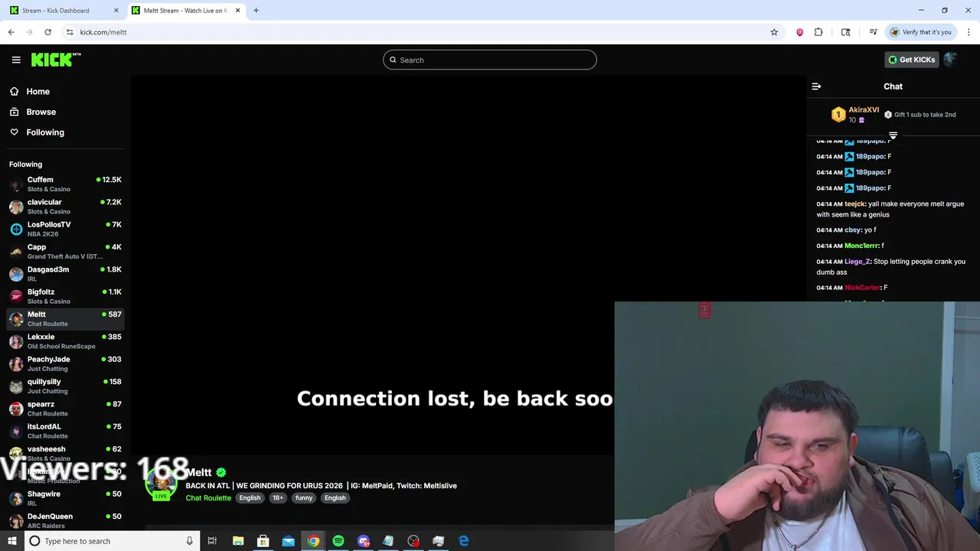The image size is (980, 551).
Task: Click the Get KICKs button
Action: pyautogui.click(x=911, y=60)
